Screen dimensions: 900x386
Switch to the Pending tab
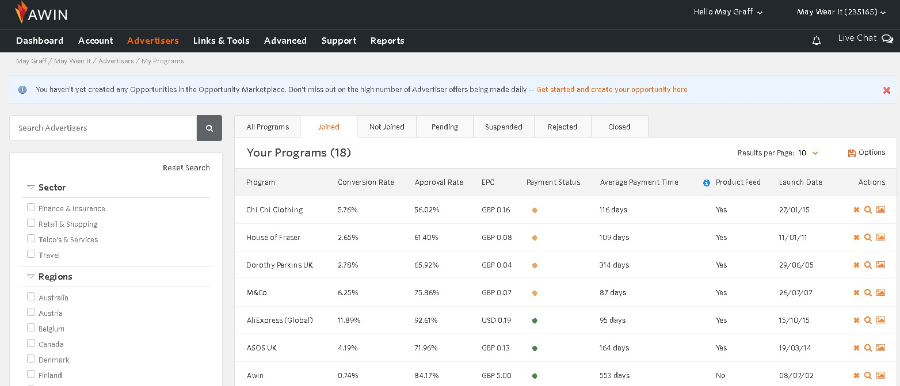[x=445, y=127]
